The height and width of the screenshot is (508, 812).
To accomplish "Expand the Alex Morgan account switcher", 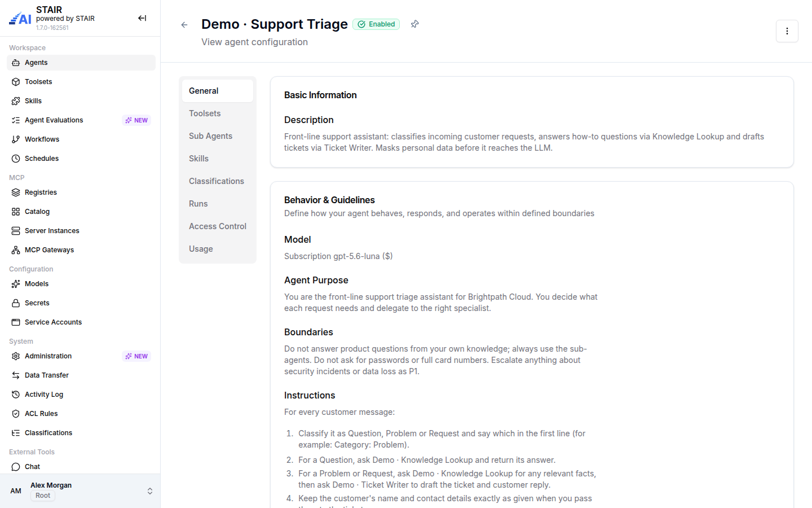I will 150,491.
